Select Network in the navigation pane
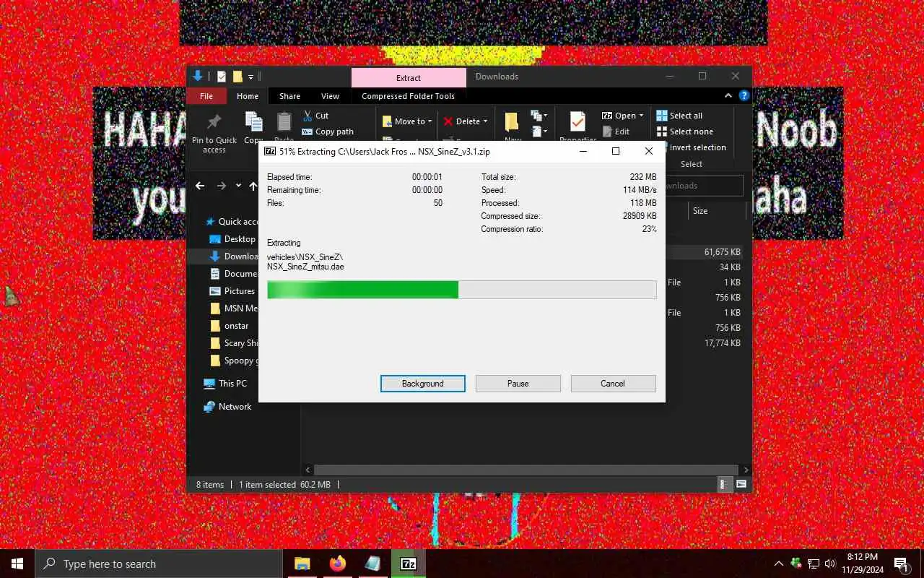The width and height of the screenshot is (924, 578). point(228,407)
